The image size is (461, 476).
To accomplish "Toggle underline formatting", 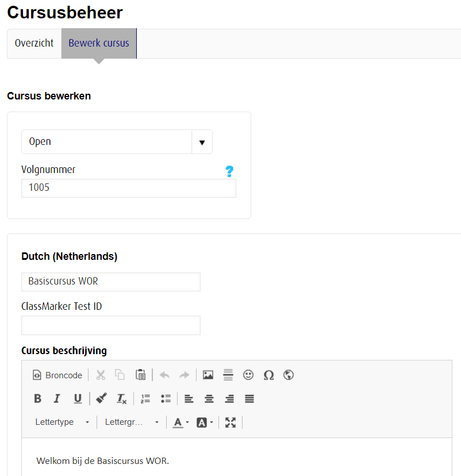I will pos(78,398).
